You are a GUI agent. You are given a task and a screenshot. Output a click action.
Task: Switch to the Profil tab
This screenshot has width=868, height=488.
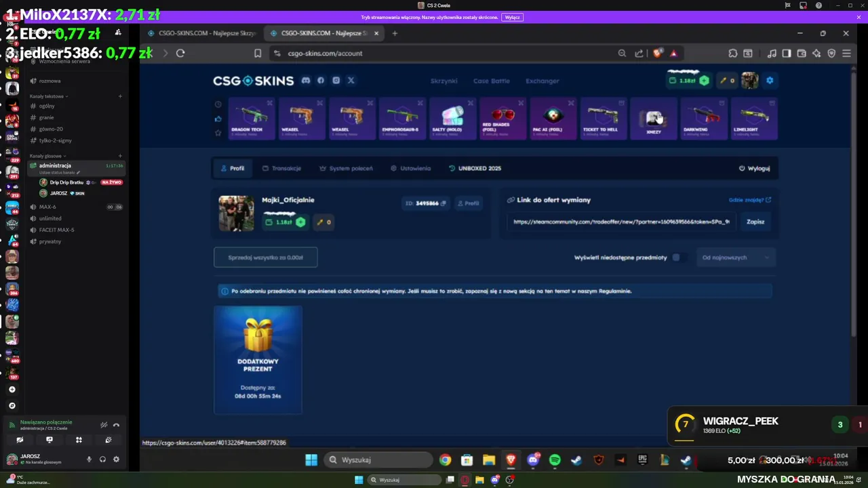(x=231, y=168)
